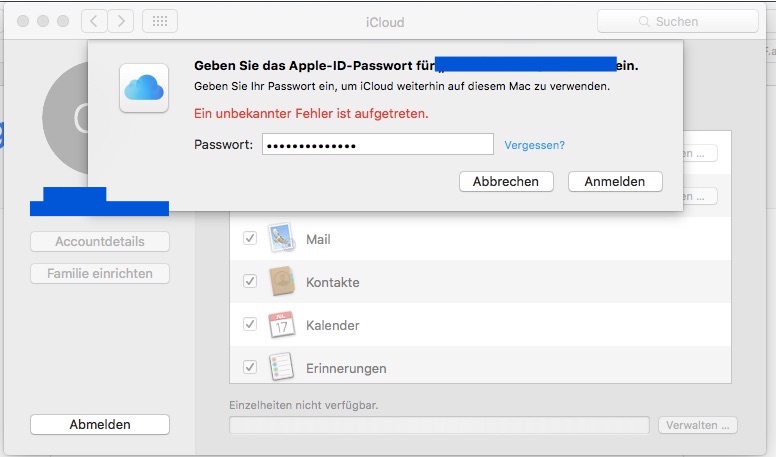Image resolution: width=776 pixels, height=457 pixels.
Task: Disable the Kontakte checkbox
Action: pos(250,282)
